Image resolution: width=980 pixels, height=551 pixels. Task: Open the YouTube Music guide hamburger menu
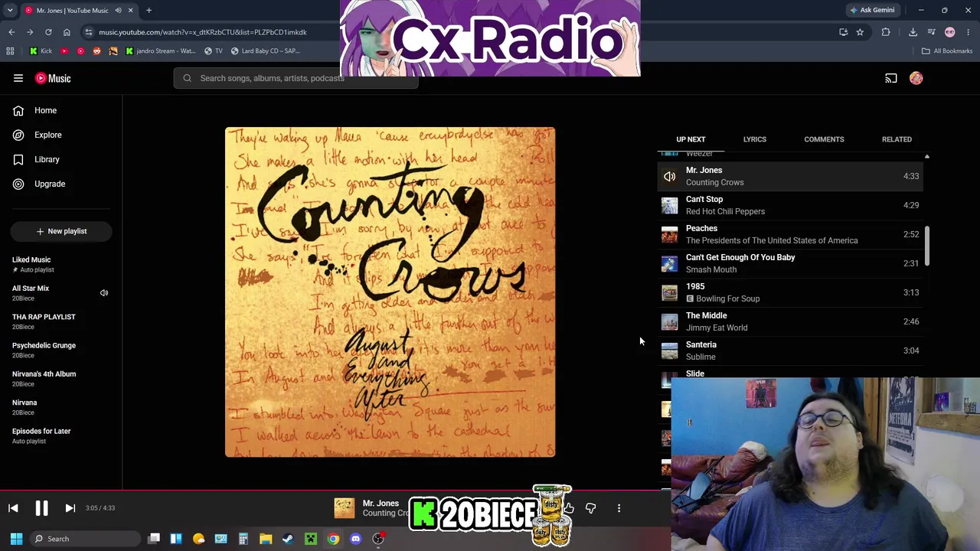[x=18, y=78]
